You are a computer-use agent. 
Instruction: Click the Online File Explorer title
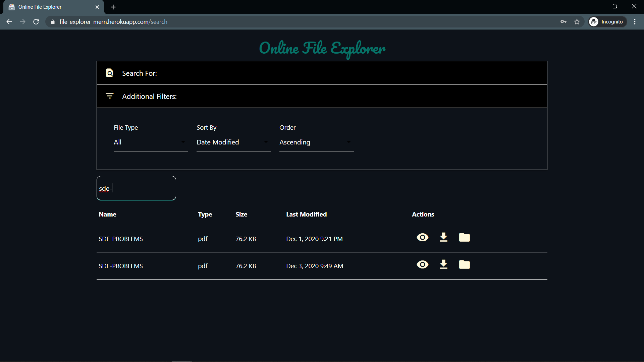322,49
